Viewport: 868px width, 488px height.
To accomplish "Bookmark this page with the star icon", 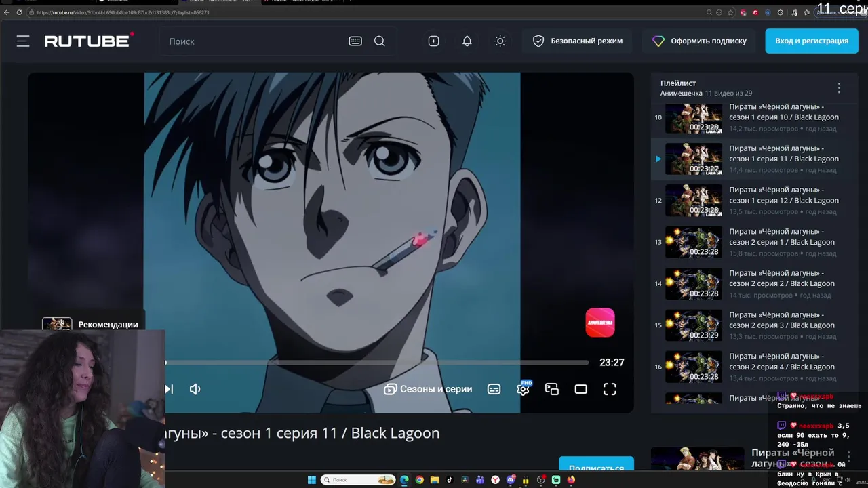I will [x=730, y=12].
